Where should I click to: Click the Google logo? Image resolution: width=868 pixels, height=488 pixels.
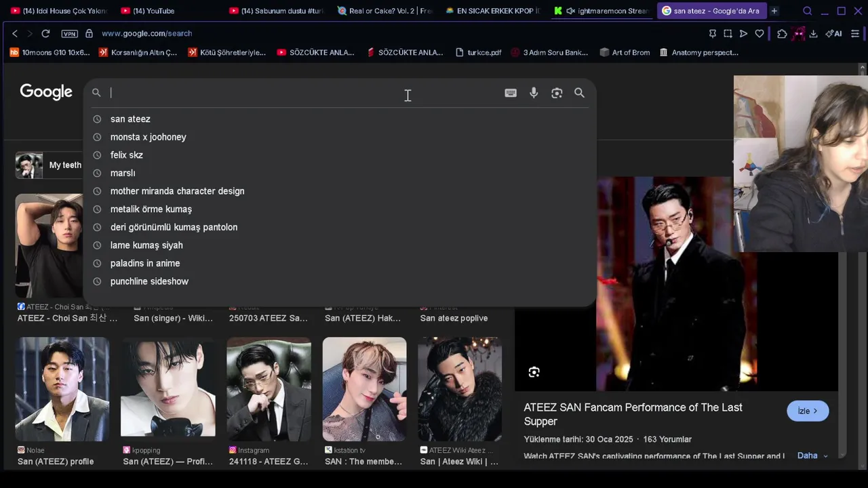point(46,92)
